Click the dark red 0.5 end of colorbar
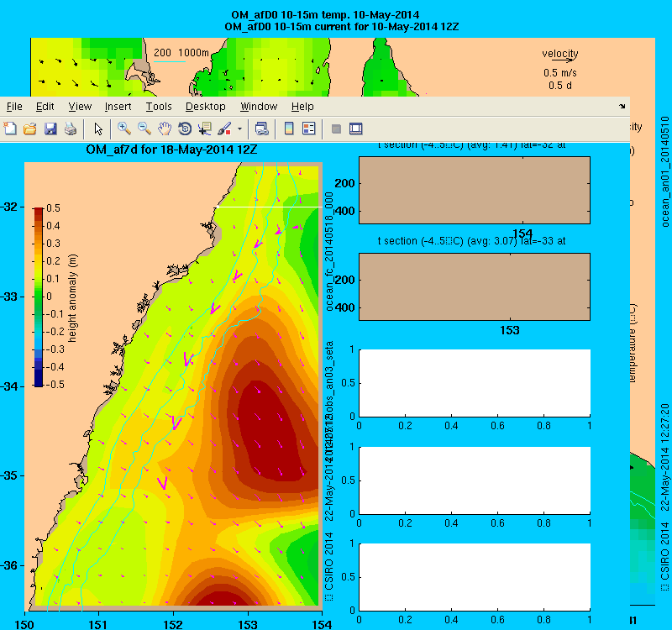Screen dimensions: 672x630 [x=39, y=211]
